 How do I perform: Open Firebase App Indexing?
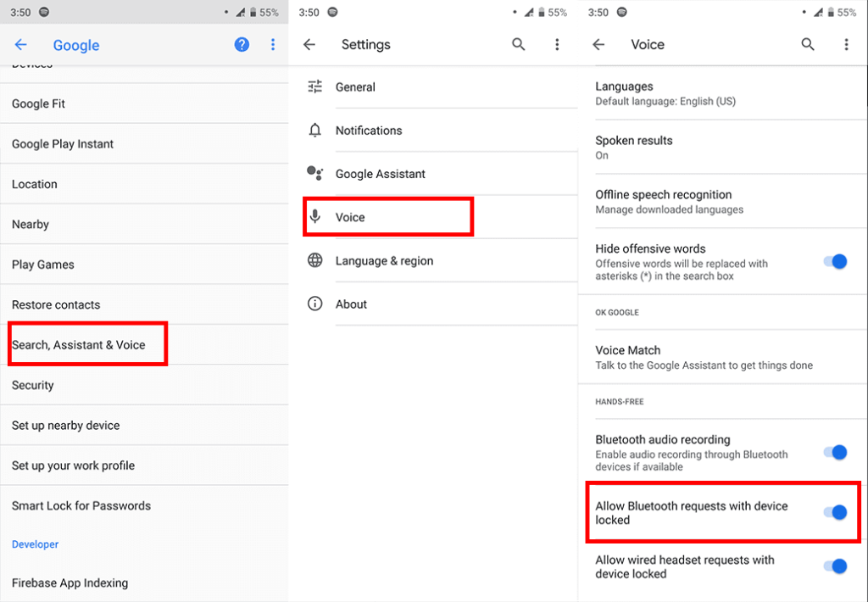[144, 582]
